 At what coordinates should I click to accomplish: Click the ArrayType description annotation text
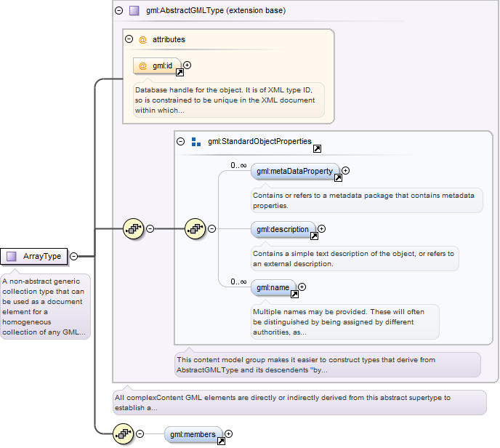45,307
